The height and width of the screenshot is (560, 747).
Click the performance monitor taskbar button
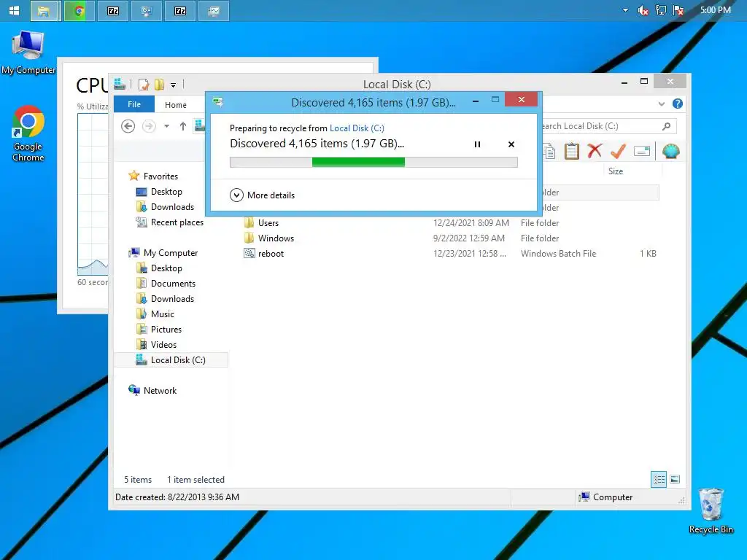(x=214, y=10)
